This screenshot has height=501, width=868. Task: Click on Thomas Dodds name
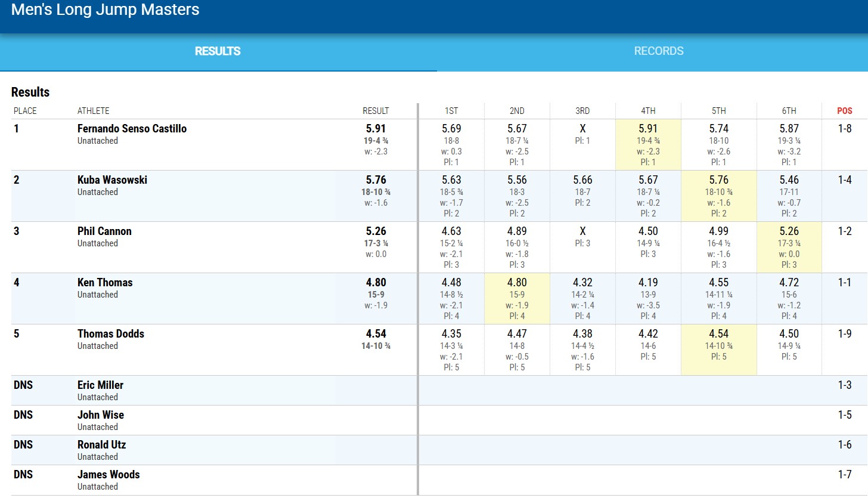[x=111, y=334]
